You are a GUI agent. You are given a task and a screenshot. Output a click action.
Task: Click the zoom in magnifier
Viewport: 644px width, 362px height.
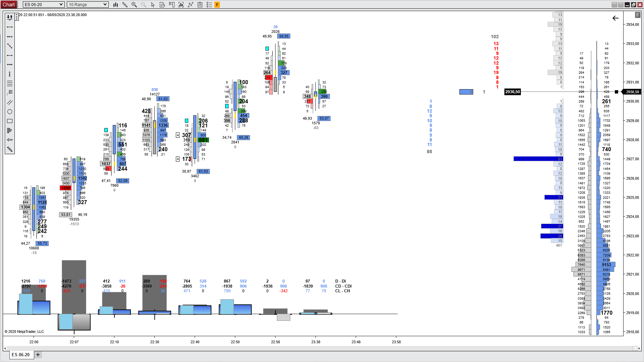tap(134, 5)
